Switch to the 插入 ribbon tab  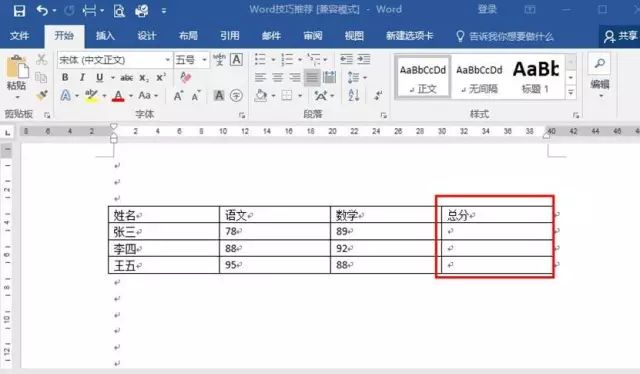105,36
